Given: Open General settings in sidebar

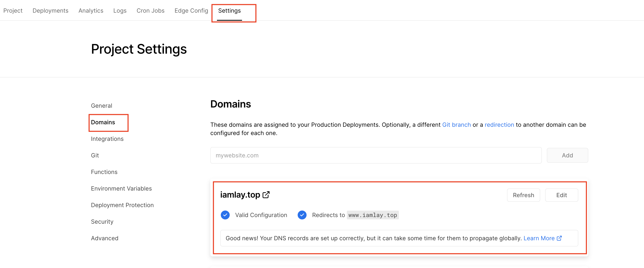Looking at the screenshot, I should [x=102, y=106].
